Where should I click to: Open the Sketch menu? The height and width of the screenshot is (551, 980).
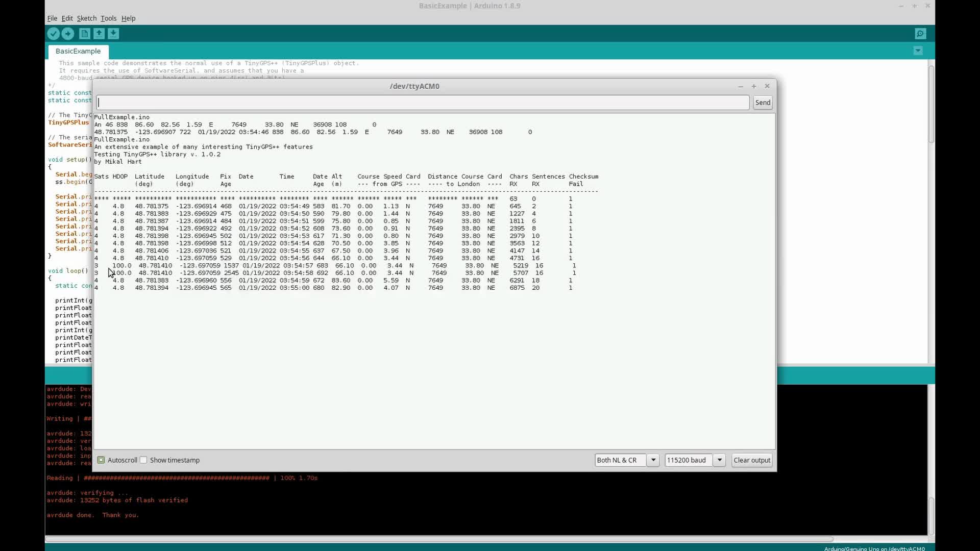(86, 18)
